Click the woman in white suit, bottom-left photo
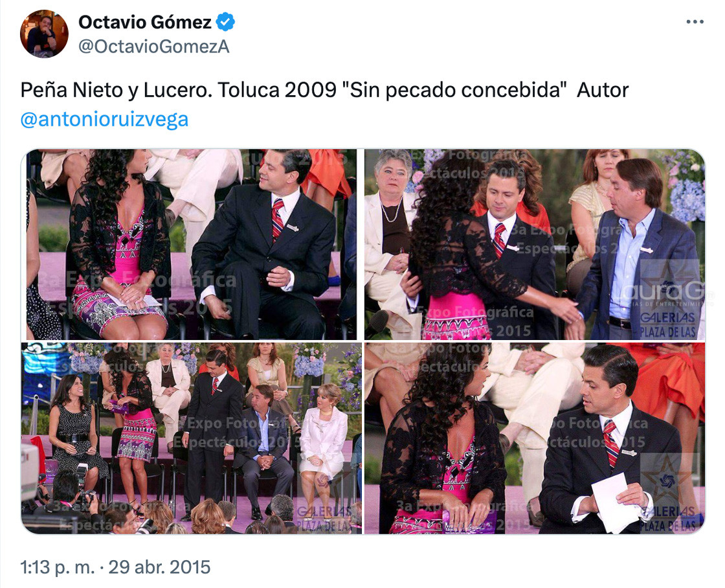 (323, 440)
